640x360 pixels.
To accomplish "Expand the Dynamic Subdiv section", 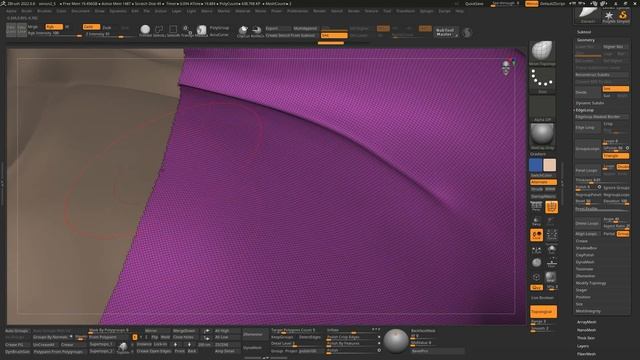I will (590, 103).
